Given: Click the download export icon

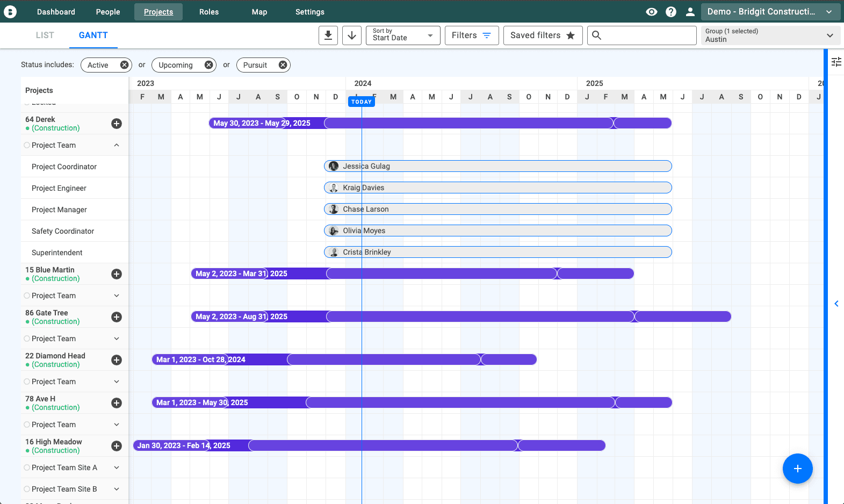Looking at the screenshot, I should (x=328, y=35).
